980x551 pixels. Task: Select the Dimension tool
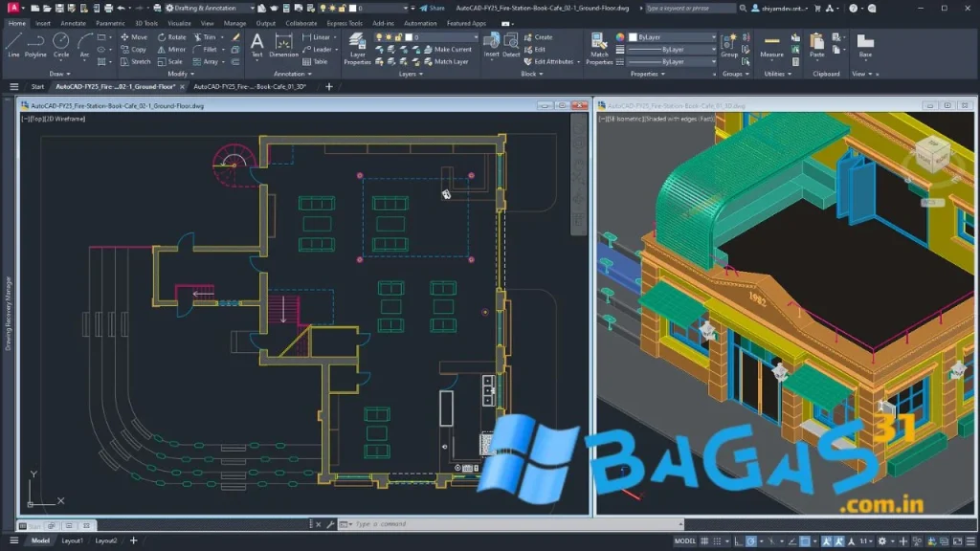283,46
